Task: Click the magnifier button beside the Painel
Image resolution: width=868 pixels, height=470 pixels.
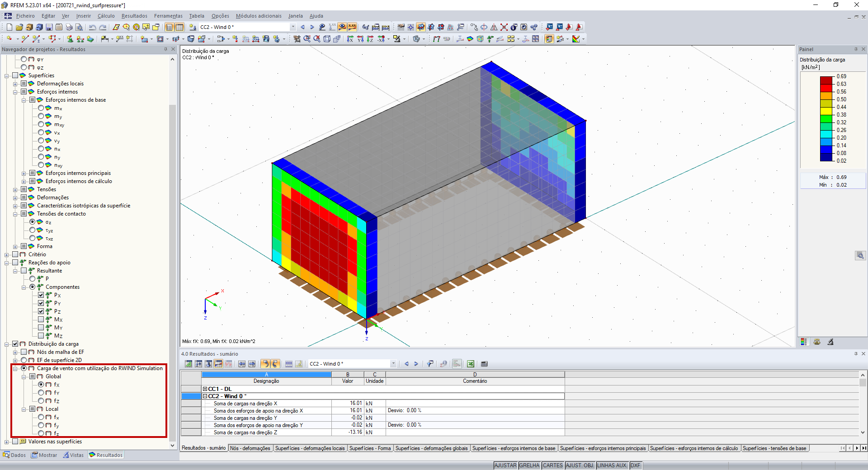Action: (860, 256)
